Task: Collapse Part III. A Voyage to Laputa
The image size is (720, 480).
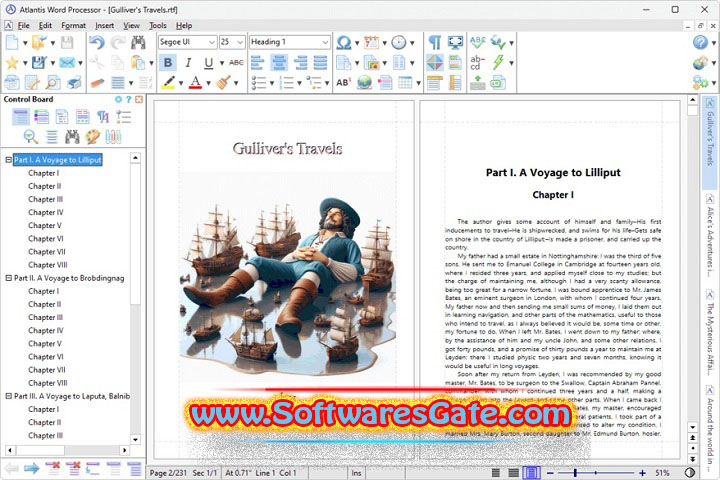Action: point(8,396)
